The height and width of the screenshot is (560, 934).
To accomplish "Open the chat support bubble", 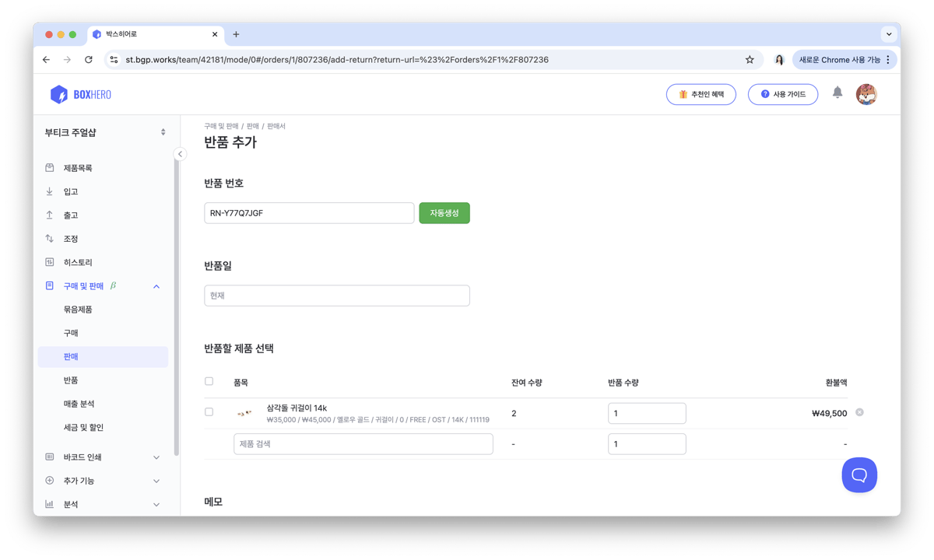I will 859,474.
